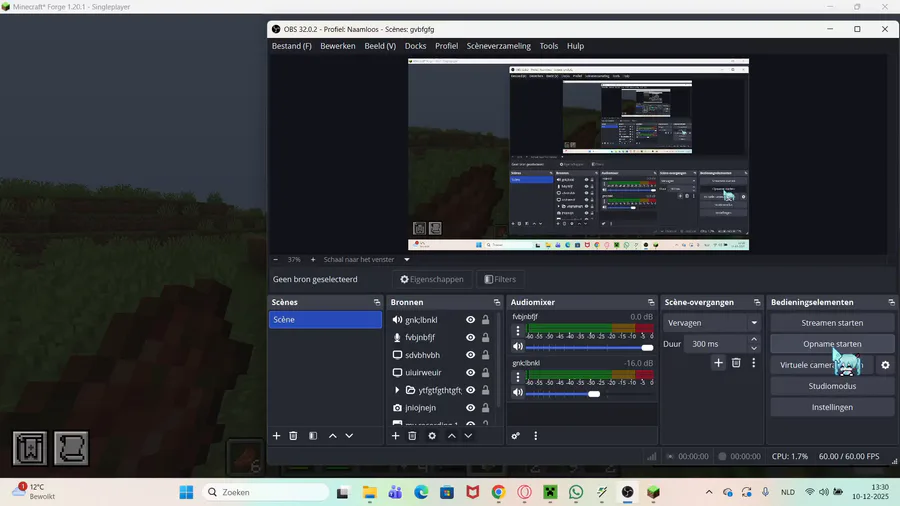
Task: Open fvbjnbfjf mixer channel options menu
Action: (x=518, y=330)
